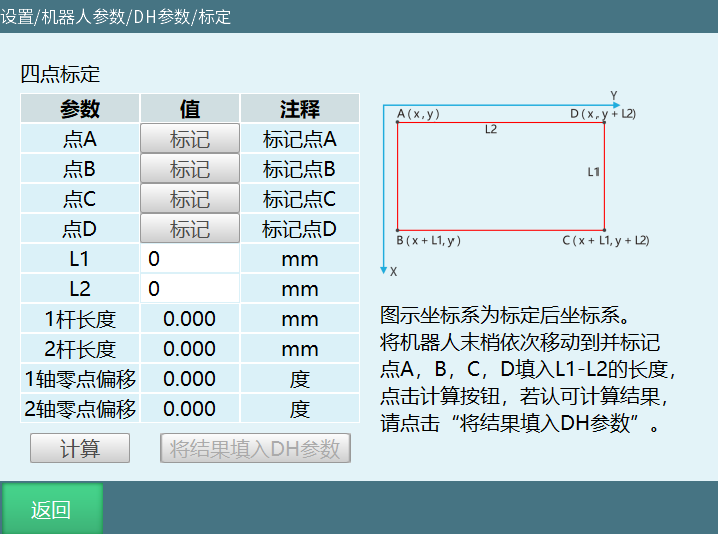Viewport: 718px width, 534px height.
Task: Click the 2轴零点偏移 value 0.000
Action: point(190,409)
